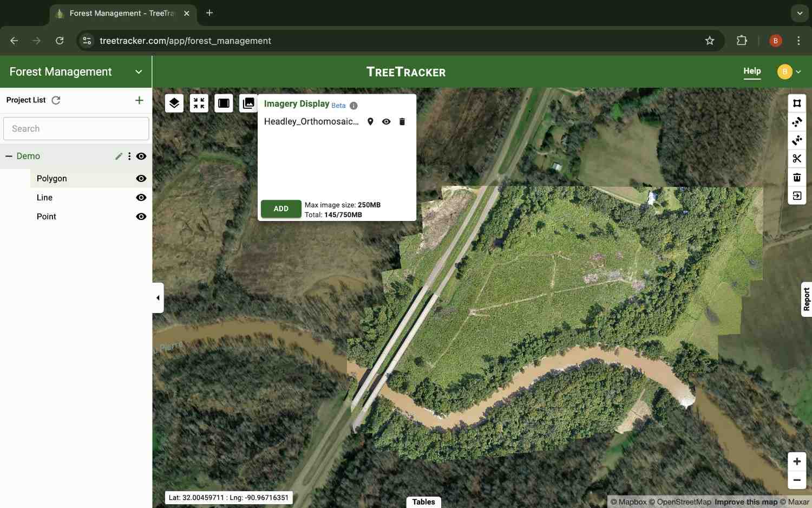Open the Forest Management workspace dropdown

coord(139,71)
